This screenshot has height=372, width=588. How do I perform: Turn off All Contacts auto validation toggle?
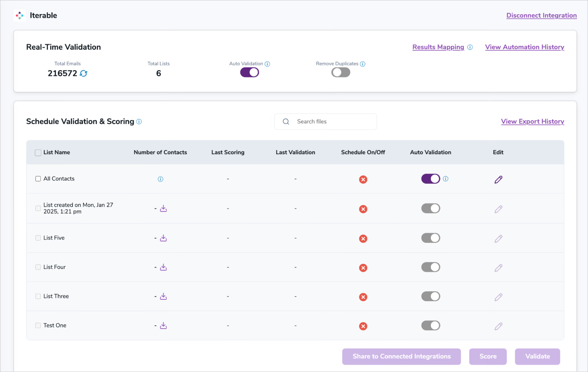point(430,179)
